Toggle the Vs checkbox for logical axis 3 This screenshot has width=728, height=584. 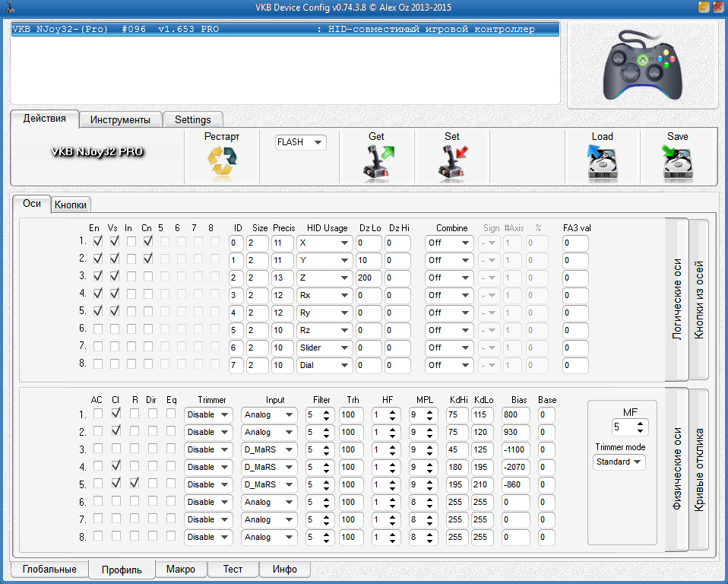[115, 276]
